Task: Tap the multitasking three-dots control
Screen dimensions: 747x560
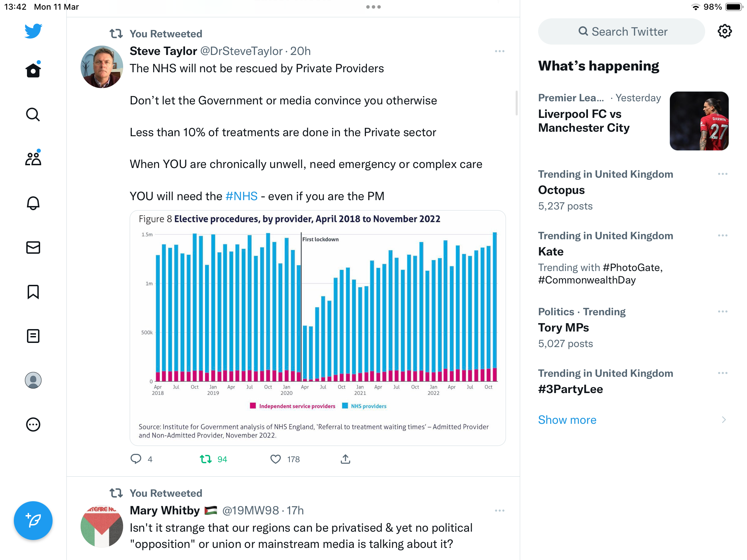Action: coord(373,7)
